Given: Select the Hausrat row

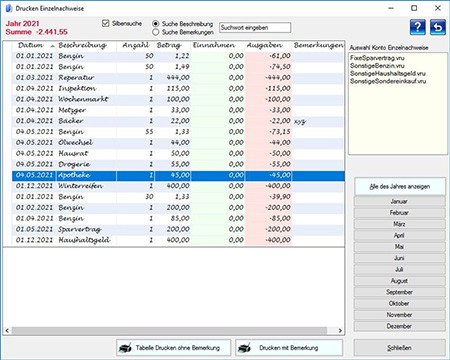Looking at the screenshot, I should pyautogui.click(x=178, y=154).
